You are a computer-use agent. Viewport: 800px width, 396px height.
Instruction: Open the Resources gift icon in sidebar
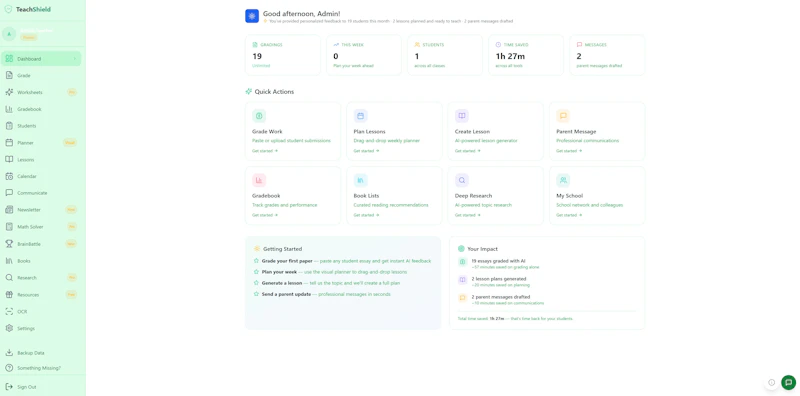click(x=9, y=294)
